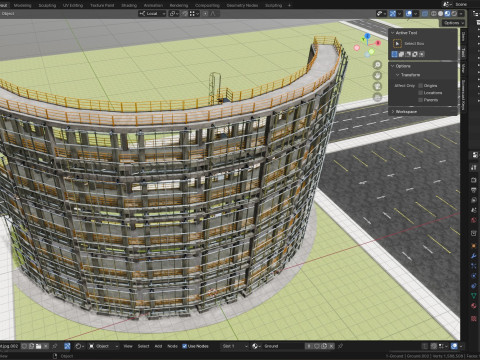This screenshot has width=480, height=360.
Task: Open the View sidebar tab
Action: 463,69
